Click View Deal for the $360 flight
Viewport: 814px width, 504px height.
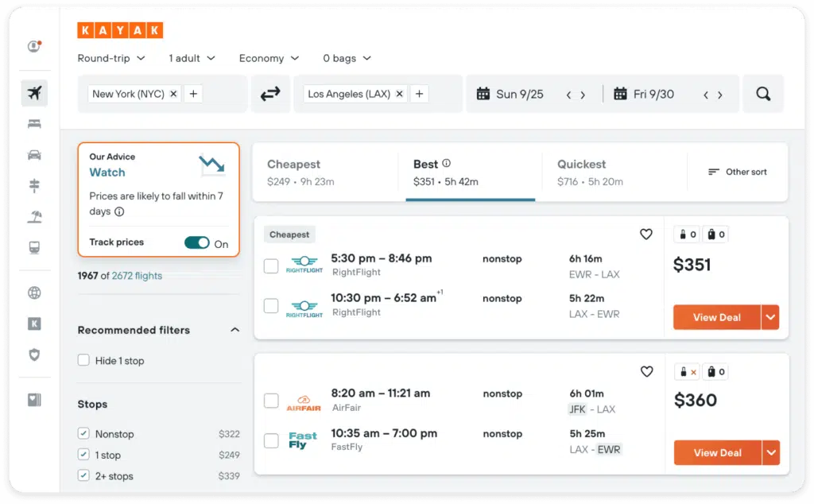pyautogui.click(x=718, y=452)
